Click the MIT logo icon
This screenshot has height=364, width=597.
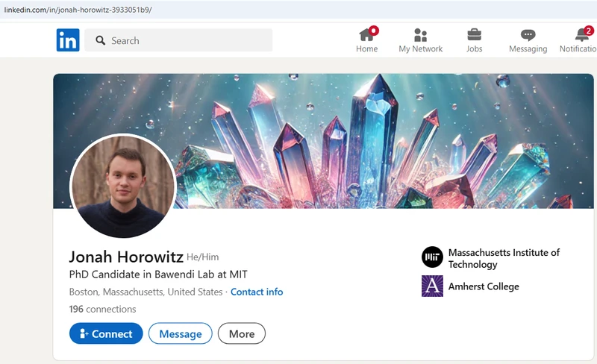(x=432, y=257)
